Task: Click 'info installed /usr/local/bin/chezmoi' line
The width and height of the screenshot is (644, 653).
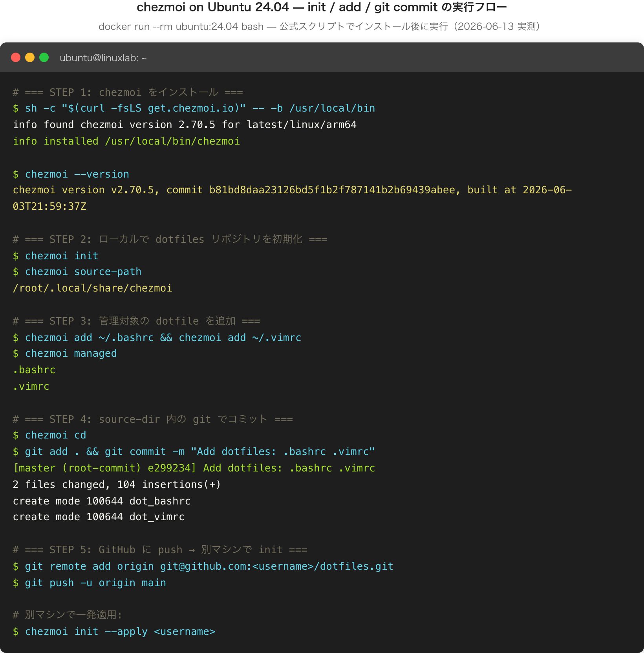Action: (126, 141)
